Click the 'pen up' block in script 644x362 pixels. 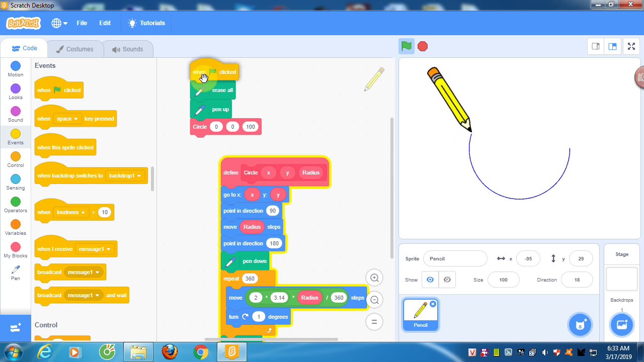tap(211, 109)
